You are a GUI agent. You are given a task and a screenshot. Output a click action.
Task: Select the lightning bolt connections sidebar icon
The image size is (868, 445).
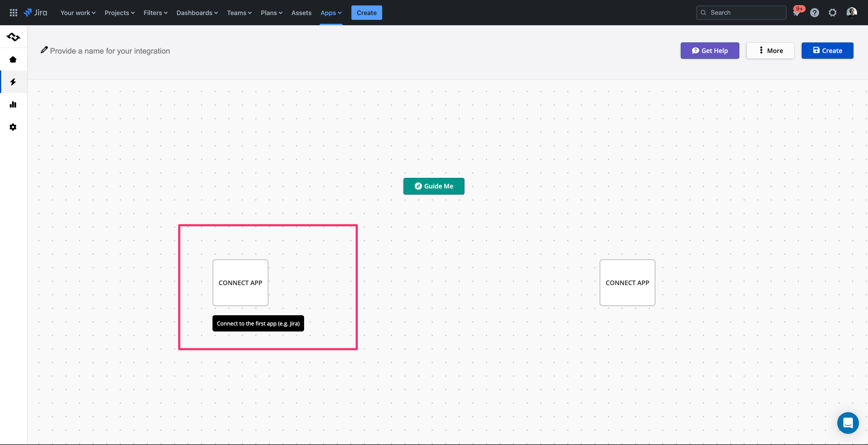pos(13,82)
